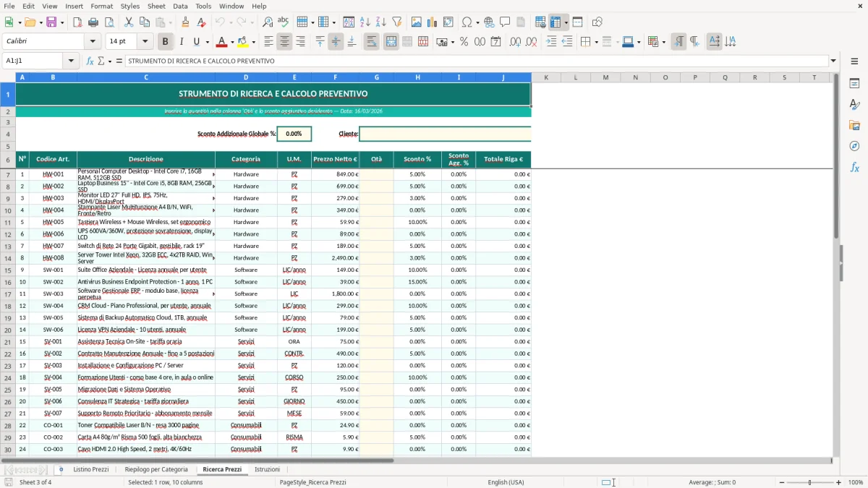Viewport: 868px width, 488px height.
Task: Toggle Italic formatting
Action: coord(181,42)
